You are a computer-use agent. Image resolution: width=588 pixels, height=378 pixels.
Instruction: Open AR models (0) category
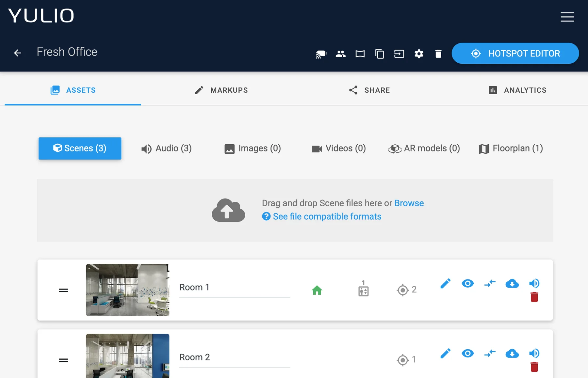point(424,149)
